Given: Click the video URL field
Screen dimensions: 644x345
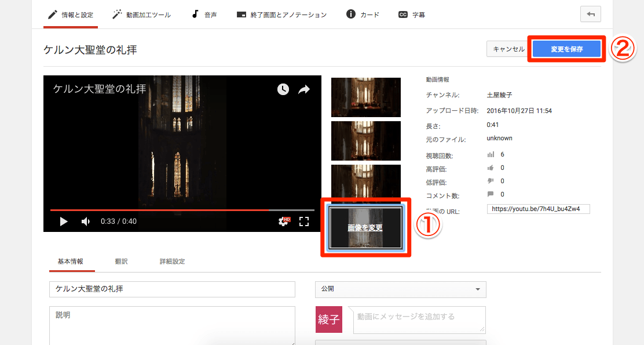Looking at the screenshot, I should 539,209.
